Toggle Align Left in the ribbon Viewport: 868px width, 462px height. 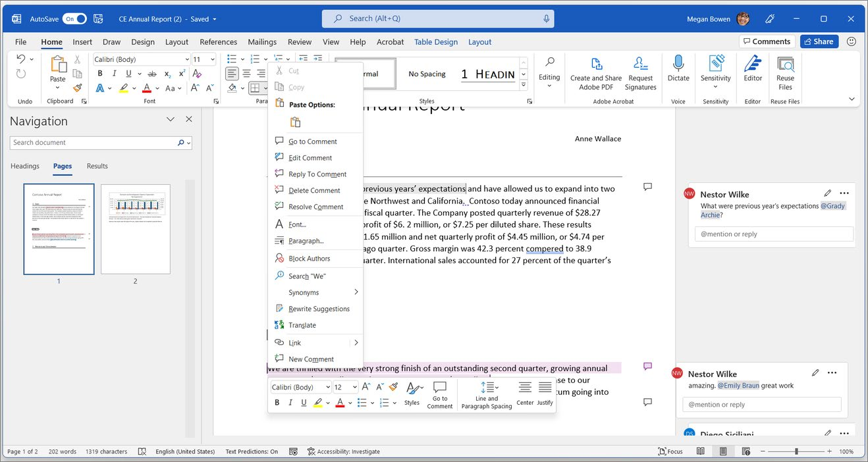click(232, 74)
